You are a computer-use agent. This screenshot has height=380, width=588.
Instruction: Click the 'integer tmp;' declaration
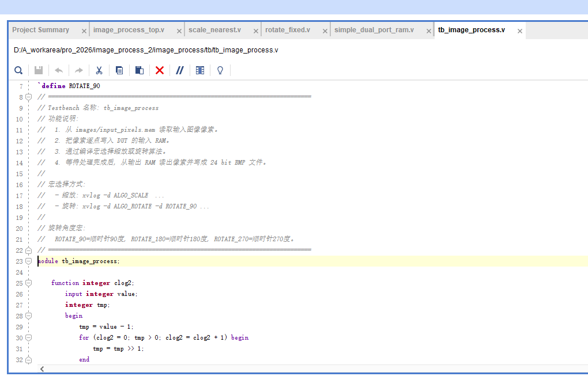click(88, 305)
